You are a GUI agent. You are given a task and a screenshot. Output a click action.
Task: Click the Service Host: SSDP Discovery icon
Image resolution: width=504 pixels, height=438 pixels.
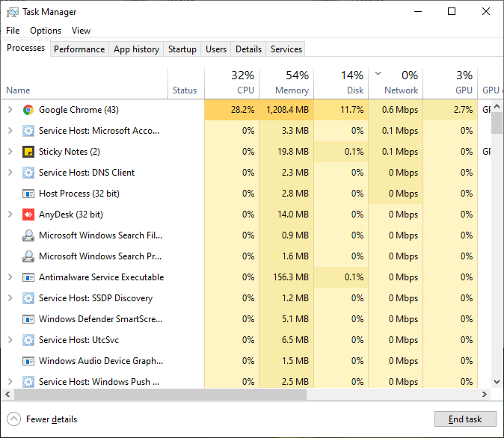(28, 298)
